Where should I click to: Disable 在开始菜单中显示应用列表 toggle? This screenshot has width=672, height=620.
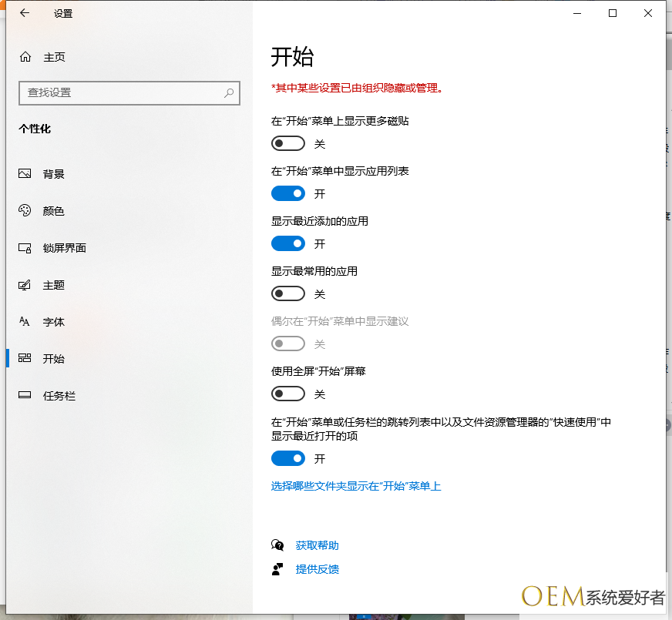[288, 194]
